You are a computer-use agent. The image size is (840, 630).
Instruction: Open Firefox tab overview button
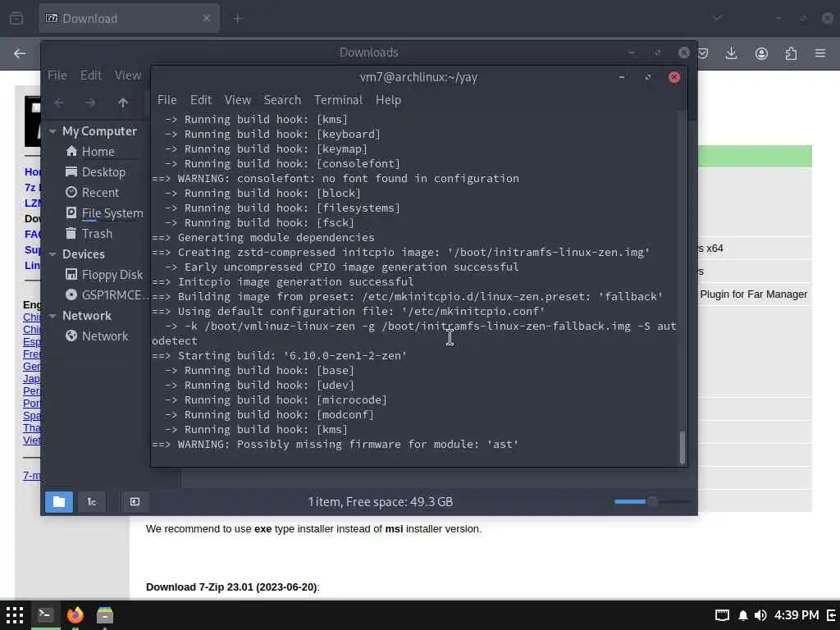pos(16,19)
